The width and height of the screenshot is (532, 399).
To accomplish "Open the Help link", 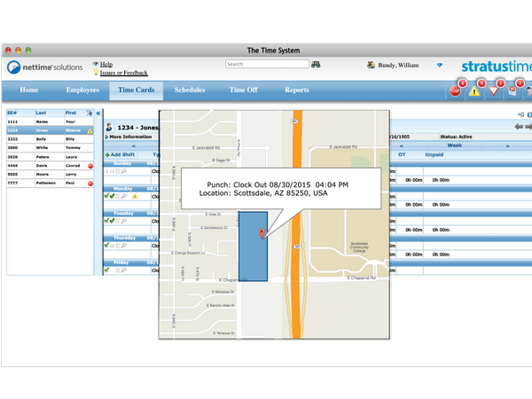I will point(106,65).
